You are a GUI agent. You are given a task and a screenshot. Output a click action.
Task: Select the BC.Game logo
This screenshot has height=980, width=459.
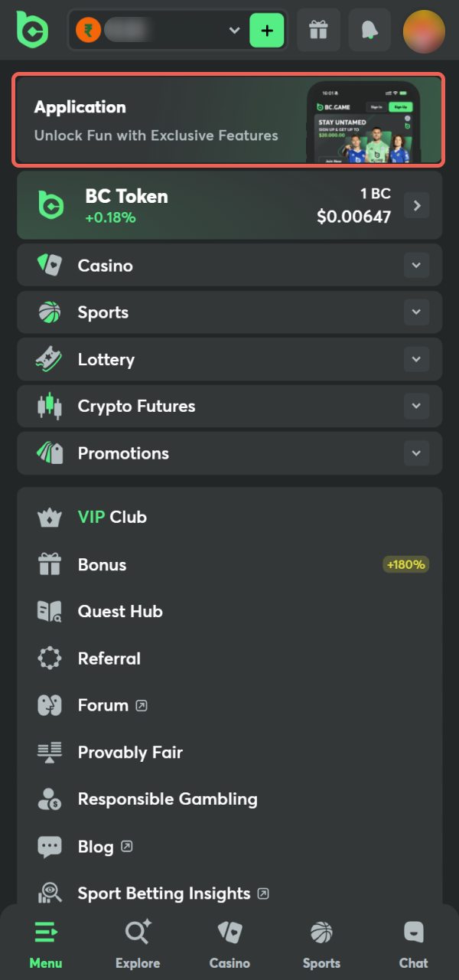click(32, 30)
